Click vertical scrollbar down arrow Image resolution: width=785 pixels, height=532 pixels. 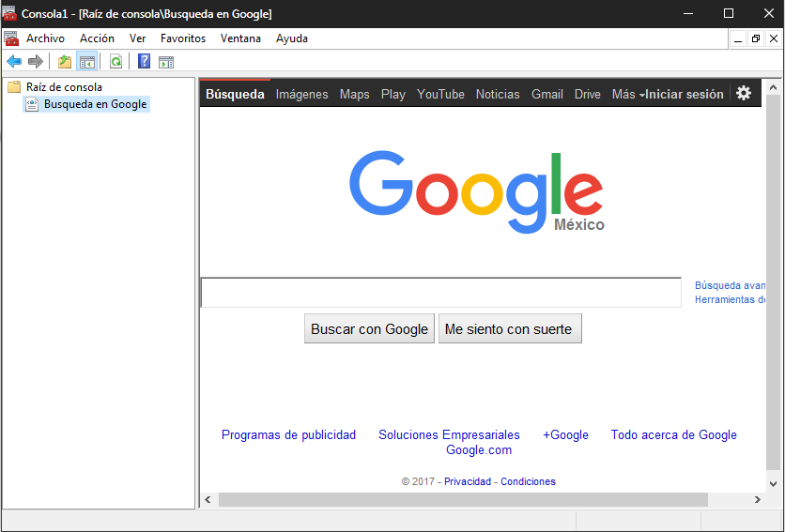coord(773,483)
